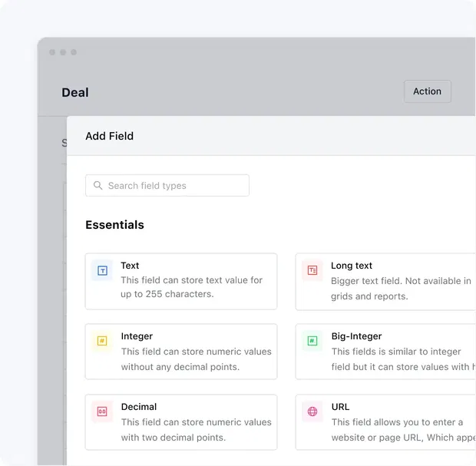476x466 pixels.
Task: Click the yellow Integer field icon
Action: pyautogui.click(x=102, y=341)
